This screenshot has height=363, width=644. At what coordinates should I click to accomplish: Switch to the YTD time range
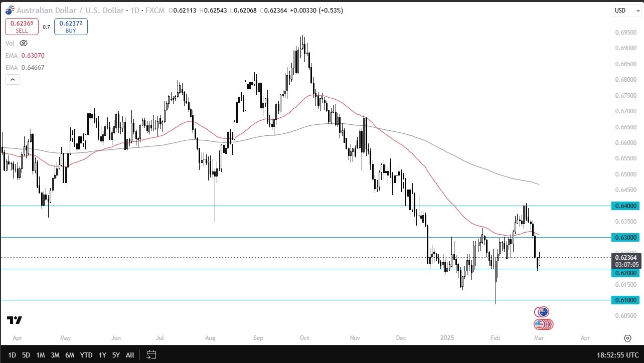click(x=86, y=355)
